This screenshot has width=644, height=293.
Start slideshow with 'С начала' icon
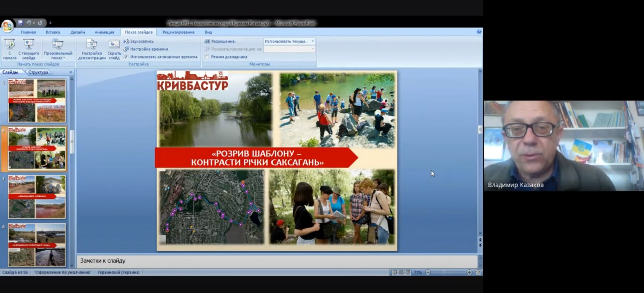tap(10, 49)
